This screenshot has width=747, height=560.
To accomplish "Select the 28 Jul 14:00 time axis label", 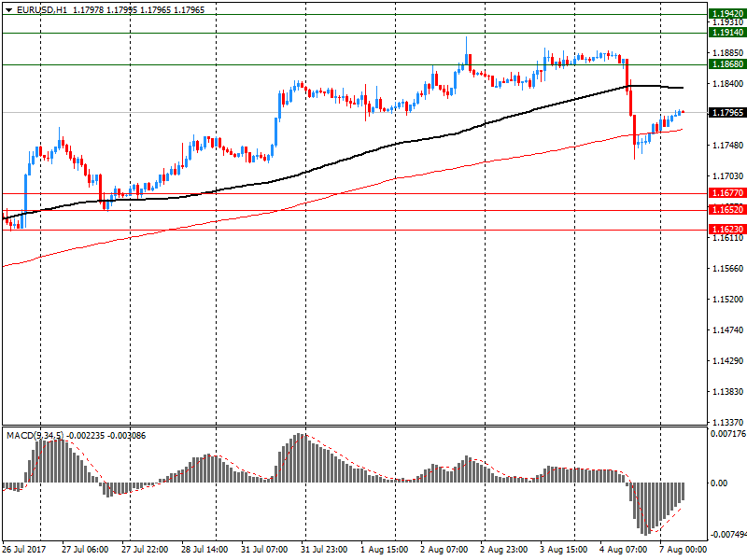I will [204, 550].
